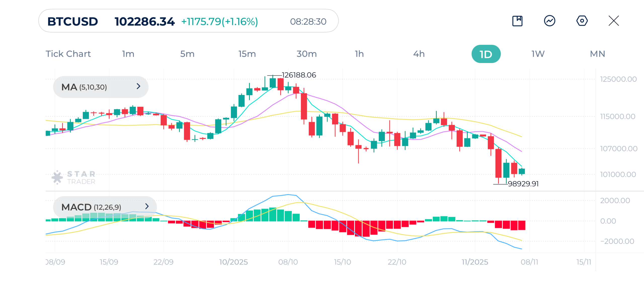Switch to the 1W timeframe
The width and height of the screenshot is (644, 285).
pyautogui.click(x=538, y=54)
